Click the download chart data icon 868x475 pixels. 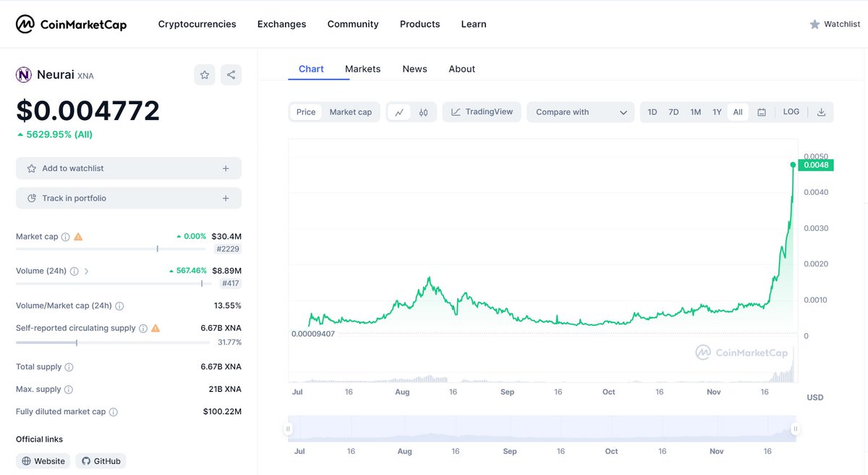(821, 112)
